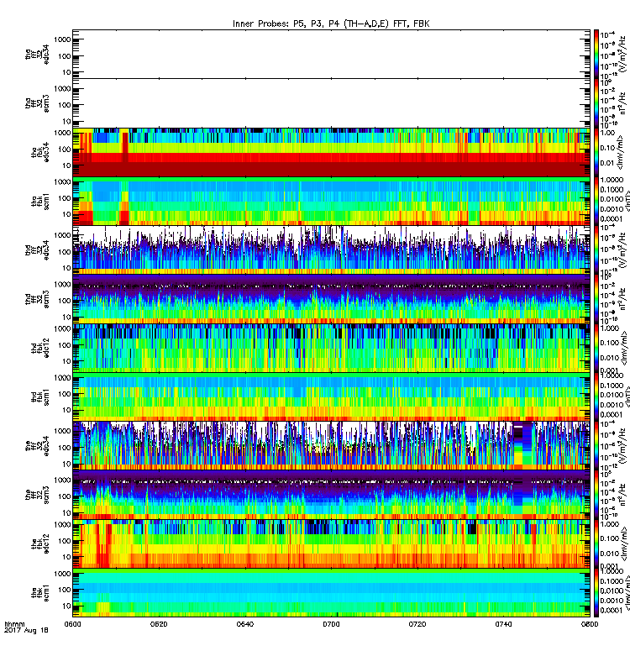The width and height of the screenshot is (630, 672).
Task: Click inside the the fbk scm1 spectrogram
Action: click(x=331, y=593)
